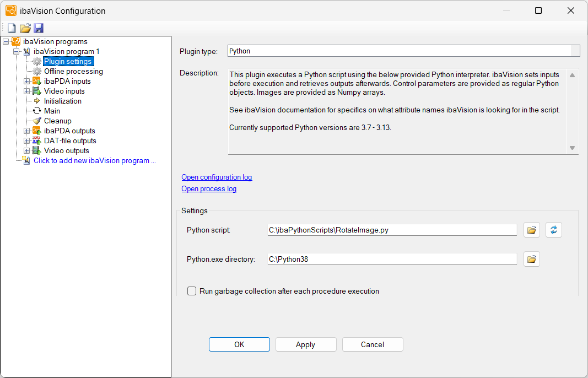
Task: Select Plugin settings in the tree
Action: point(68,62)
